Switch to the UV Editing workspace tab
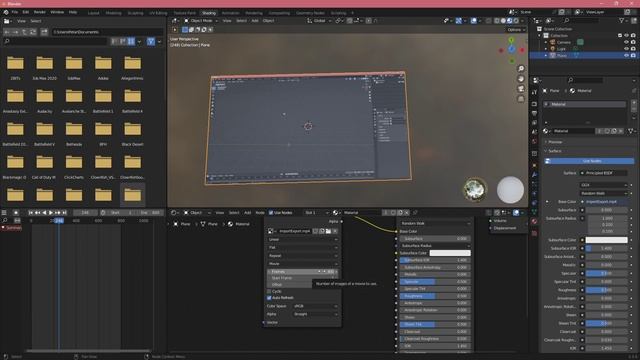This screenshot has width=640, height=360. 158,13
